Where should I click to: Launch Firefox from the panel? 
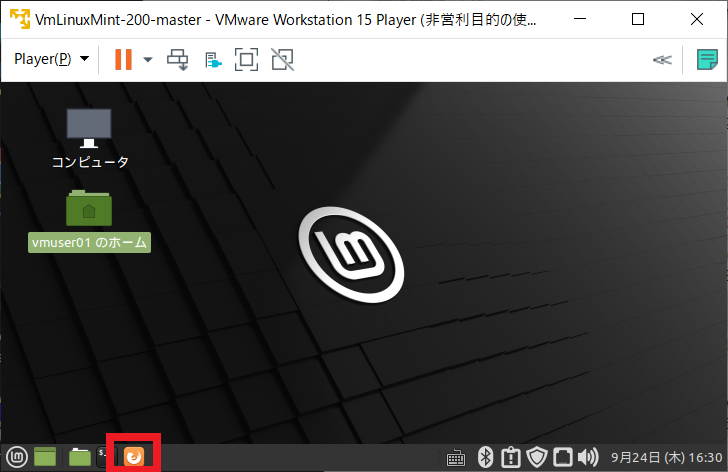coord(134,457)
